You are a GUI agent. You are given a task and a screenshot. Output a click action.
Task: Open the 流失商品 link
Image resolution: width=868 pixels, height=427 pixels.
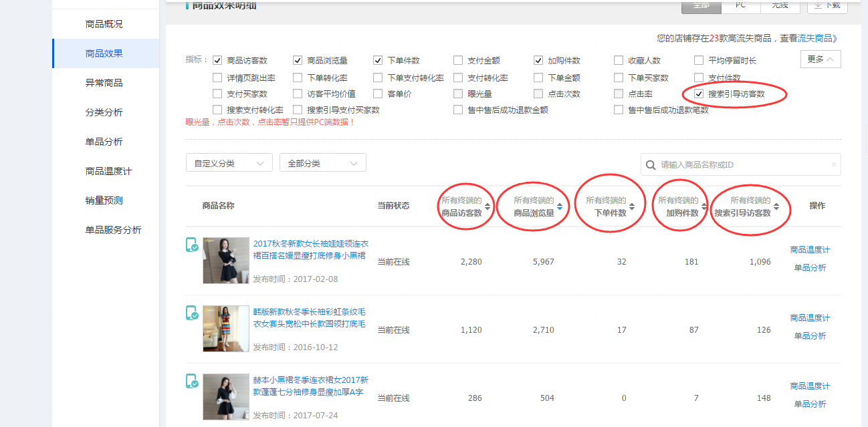tap(817, 39)
